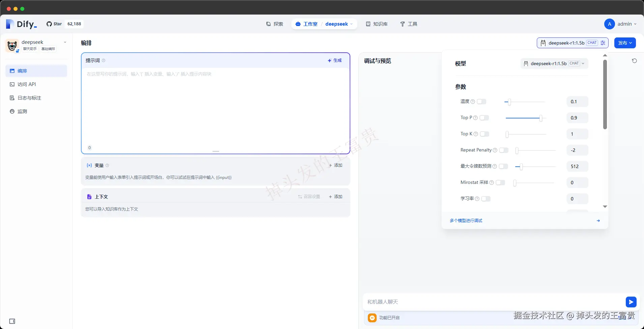Open the deepseek app switcher in top navigation
This screenshot has width=644, height=329.
tap(339, 24)
